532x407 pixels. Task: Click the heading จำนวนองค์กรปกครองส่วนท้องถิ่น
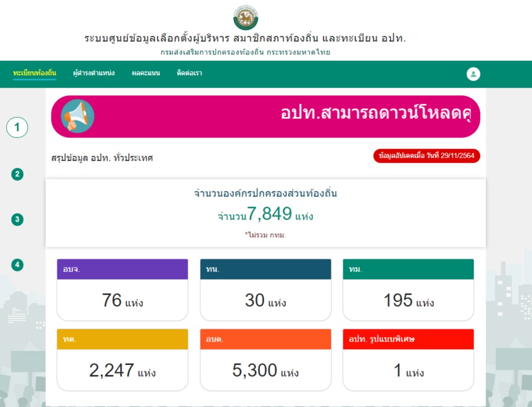point(266,193)
